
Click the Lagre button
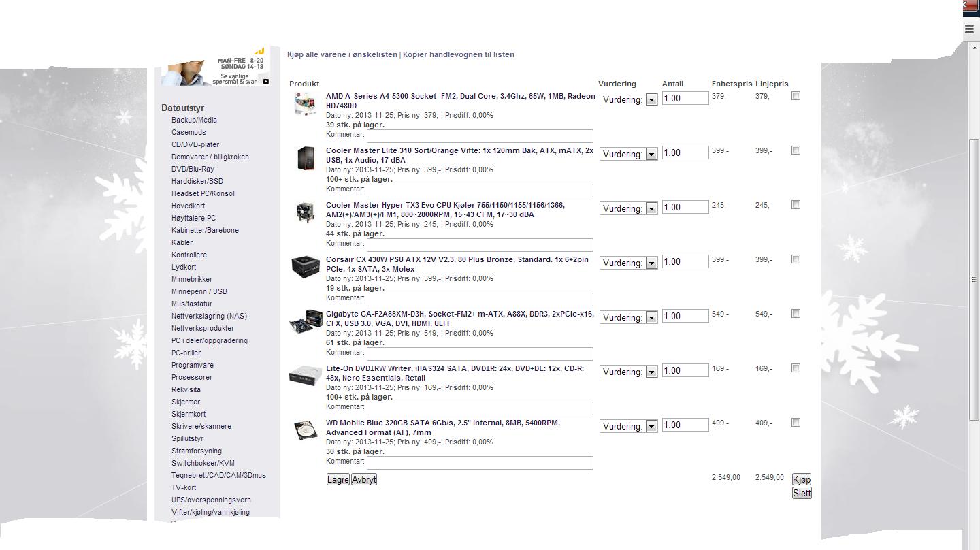(x=338, y=479)
